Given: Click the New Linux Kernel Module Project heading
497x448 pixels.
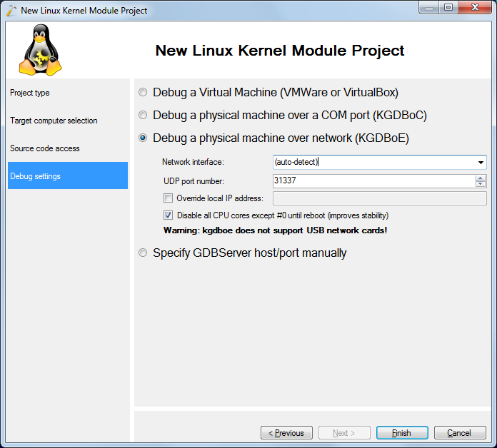Looking at the screenshot, I should [280, 51].
